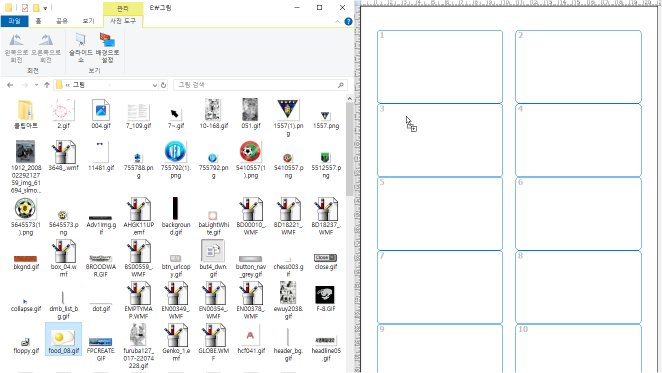Screen dimensions: 662x373
Task: Start the 슬라이드 쇼 slideshow
Action: point(81,48)
